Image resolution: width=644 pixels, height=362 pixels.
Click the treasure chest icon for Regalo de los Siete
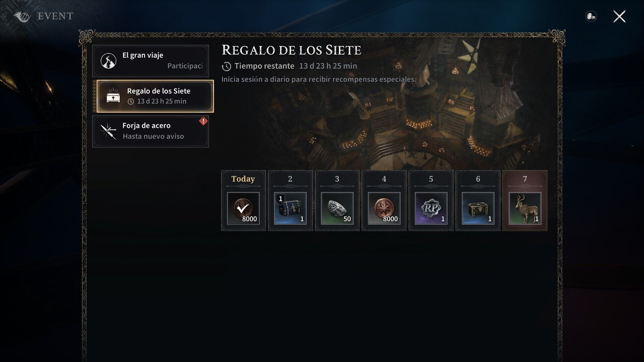(113, 96)
